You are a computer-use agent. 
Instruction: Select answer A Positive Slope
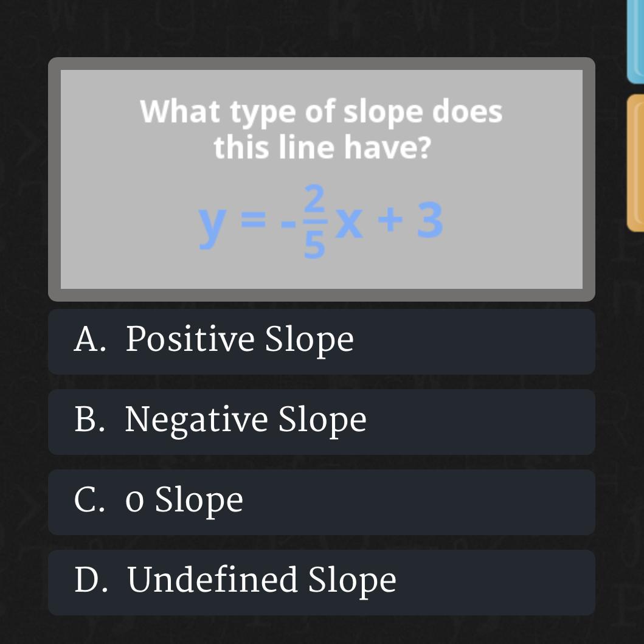click(x=322, y=342)
